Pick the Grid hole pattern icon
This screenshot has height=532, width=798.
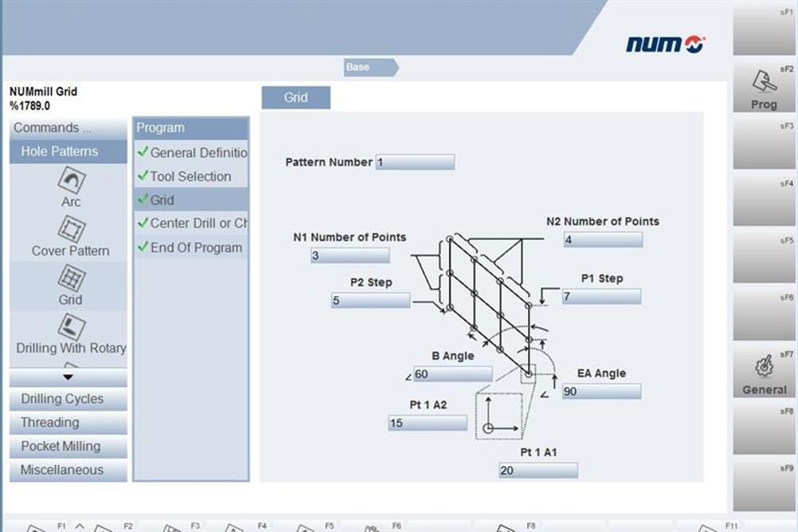click(71, 278)
